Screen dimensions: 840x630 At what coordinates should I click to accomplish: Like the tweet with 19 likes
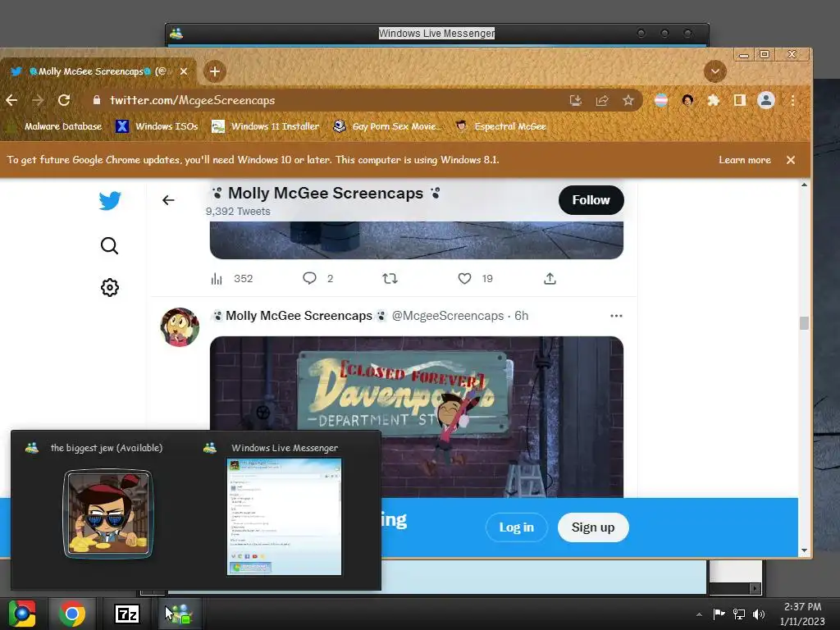click(464, 279)
